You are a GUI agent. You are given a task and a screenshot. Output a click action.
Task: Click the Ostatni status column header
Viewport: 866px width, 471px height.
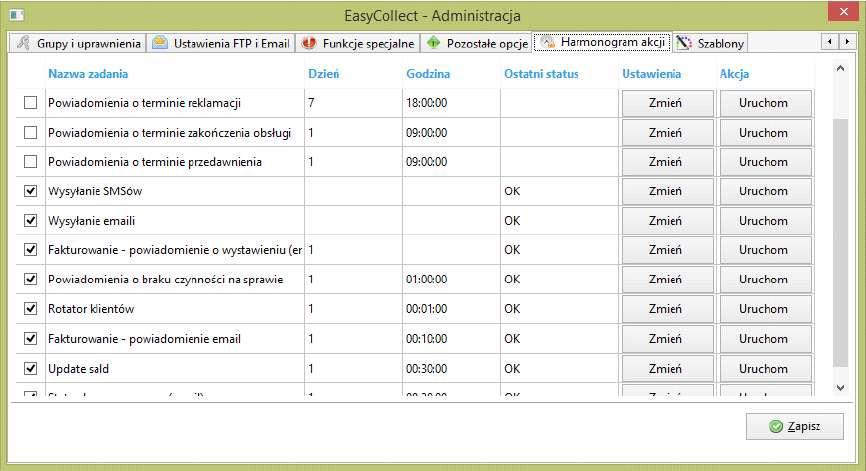tap(541, 74)
